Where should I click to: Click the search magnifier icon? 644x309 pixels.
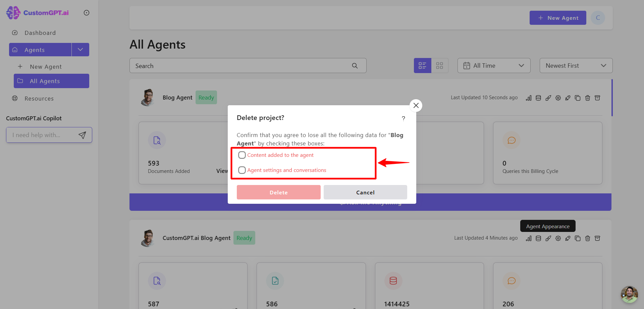point(355,66)
